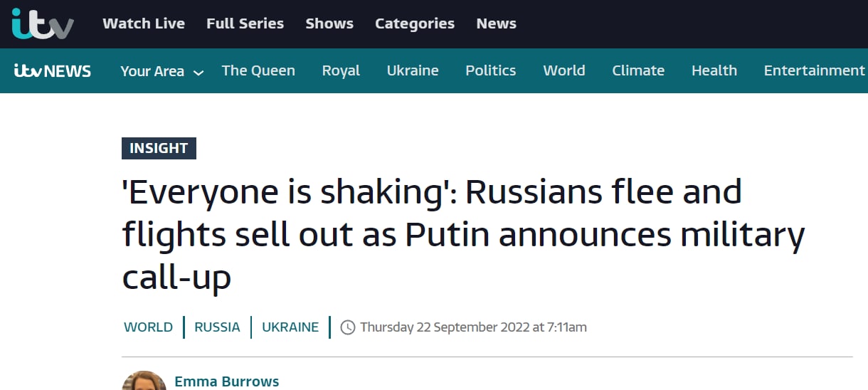Click the ITV News logo
Viewport: 868px width, 390px height.
click(x=53, y=70)
